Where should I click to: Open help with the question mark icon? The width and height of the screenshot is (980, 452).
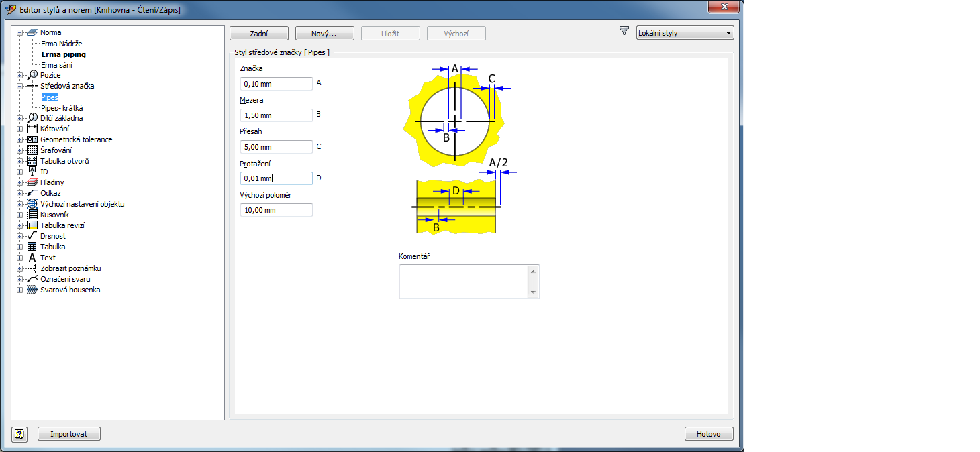[x=19, y=434]
